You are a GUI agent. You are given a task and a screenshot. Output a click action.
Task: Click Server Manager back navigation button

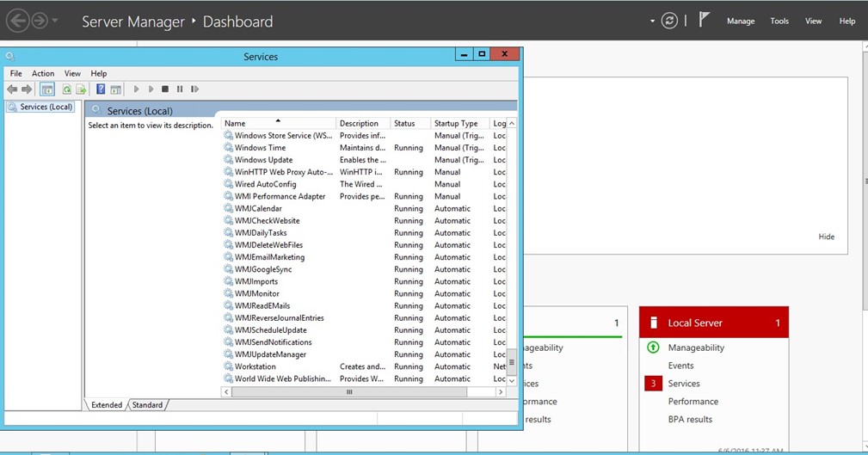coord(18,21)
